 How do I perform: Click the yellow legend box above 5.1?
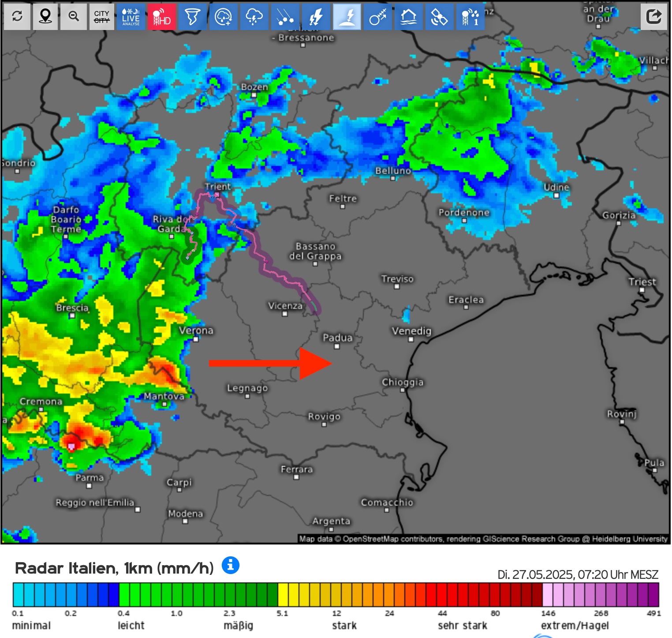[283, 594]
